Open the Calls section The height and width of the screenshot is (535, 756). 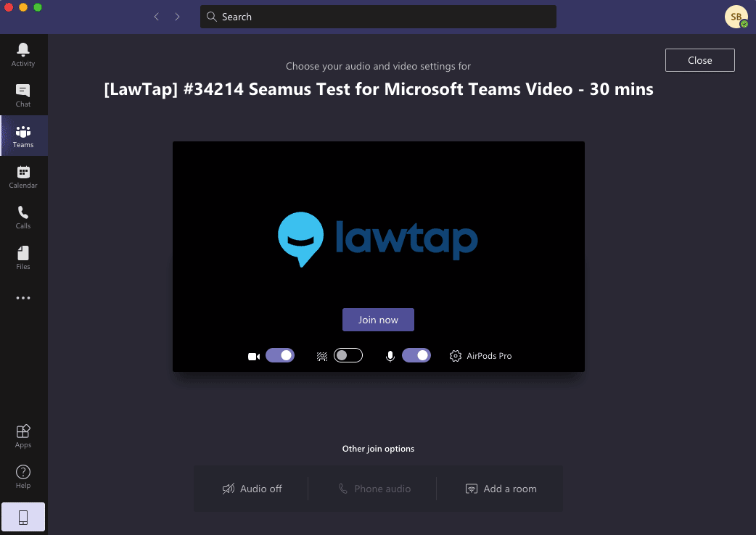(23, 217)
